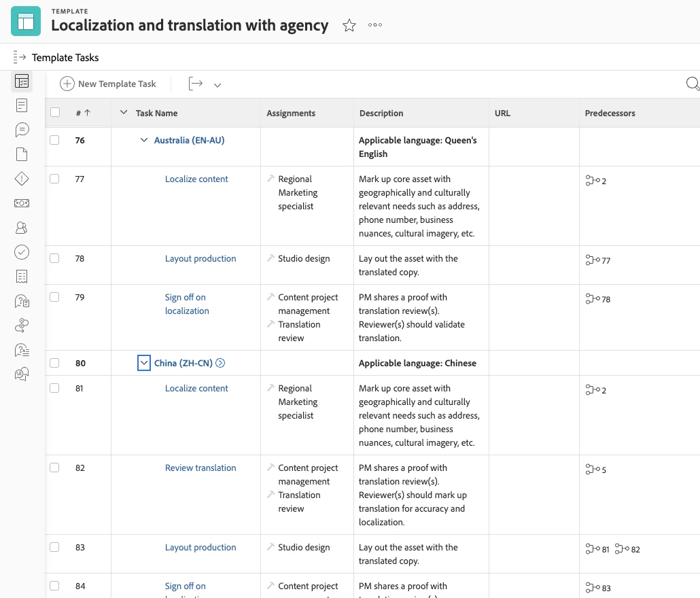Tick the checkbox for row 80 China

tap(54, 363)
